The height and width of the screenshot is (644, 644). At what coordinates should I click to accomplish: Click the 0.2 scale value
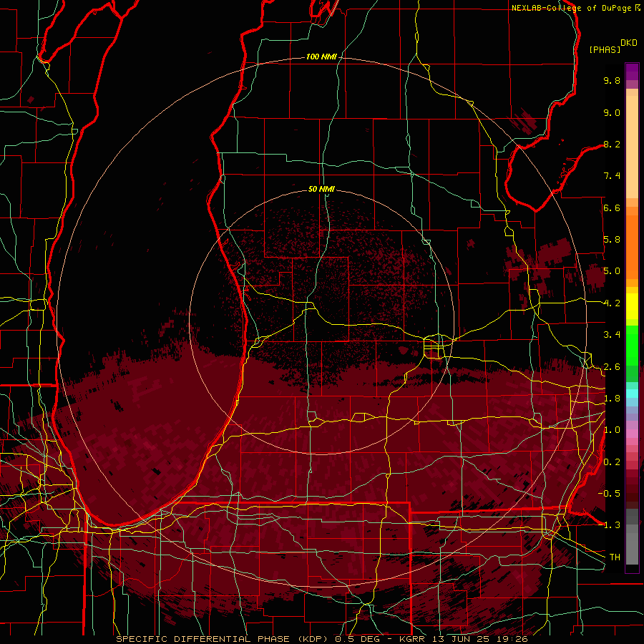click(612, 462)
